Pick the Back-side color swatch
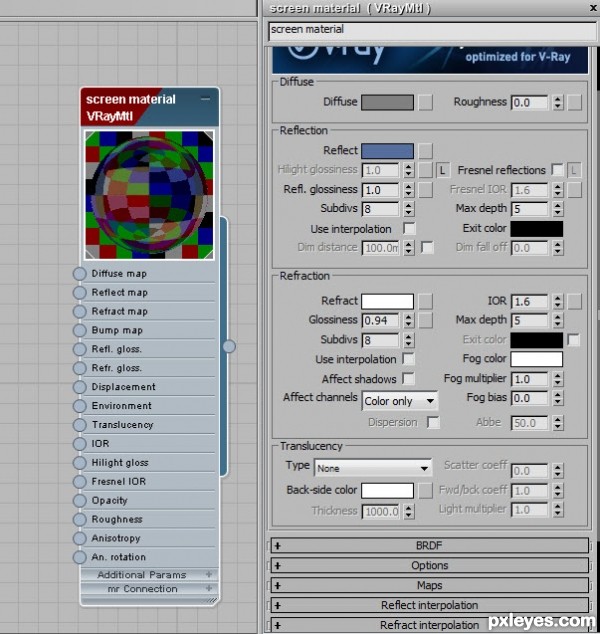 387,490
